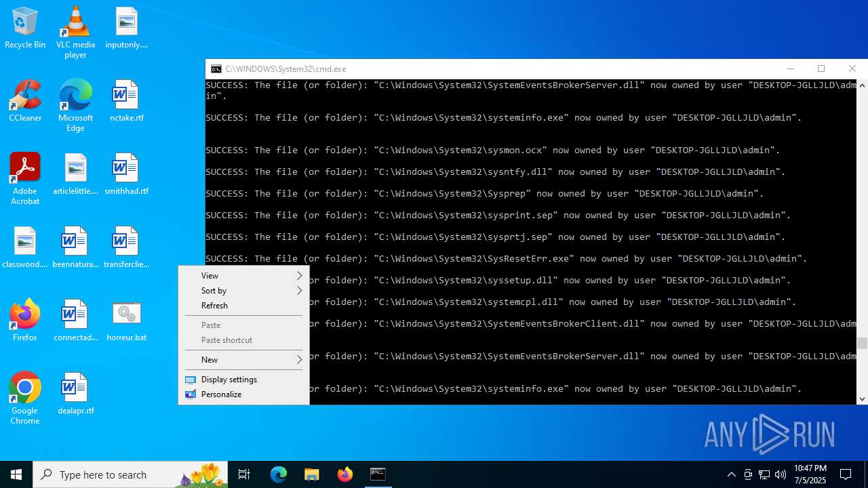The image size is (868, 488).
Task: Choose Personalize in the context menu
Action: point(243,394)
